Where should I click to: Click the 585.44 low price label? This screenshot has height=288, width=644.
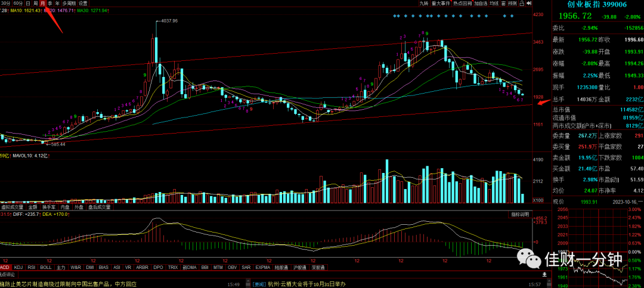tap(57, 144)
